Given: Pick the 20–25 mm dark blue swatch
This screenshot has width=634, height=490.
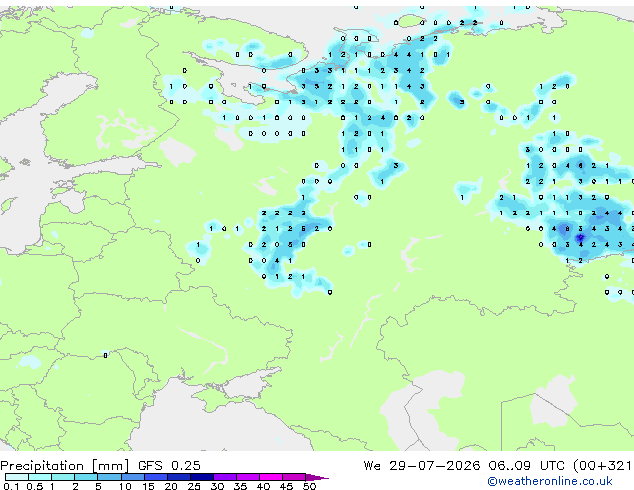Looking at the screenshot, I should pyautogui.click(x=179, y=477).
